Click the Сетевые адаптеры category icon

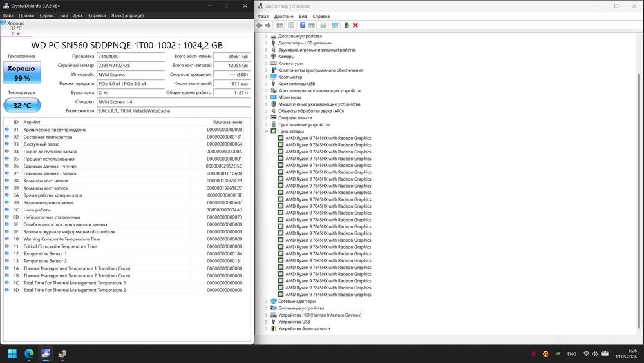tap(274, 301)
